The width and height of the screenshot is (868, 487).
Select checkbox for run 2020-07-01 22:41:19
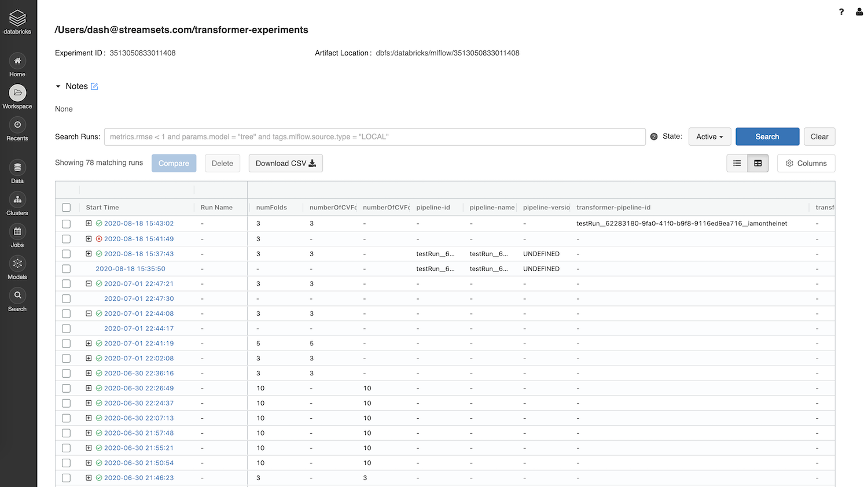coord(66,344)
